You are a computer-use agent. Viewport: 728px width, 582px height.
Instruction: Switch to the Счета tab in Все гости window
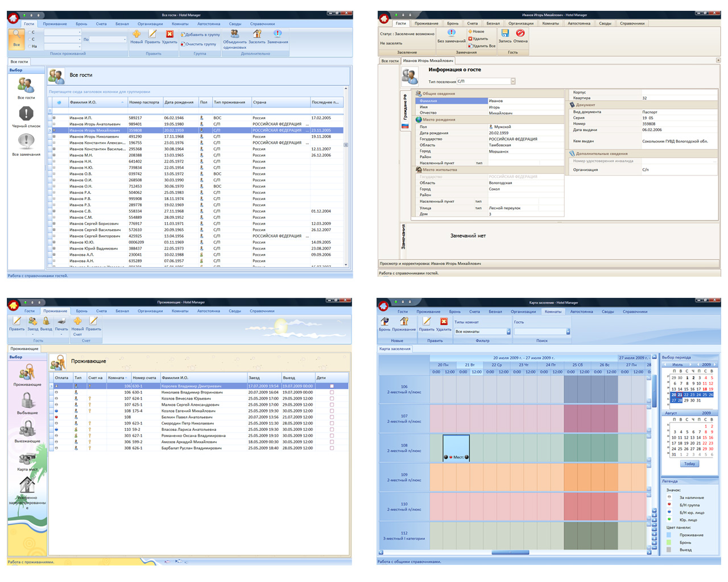[x=101, y=24]
